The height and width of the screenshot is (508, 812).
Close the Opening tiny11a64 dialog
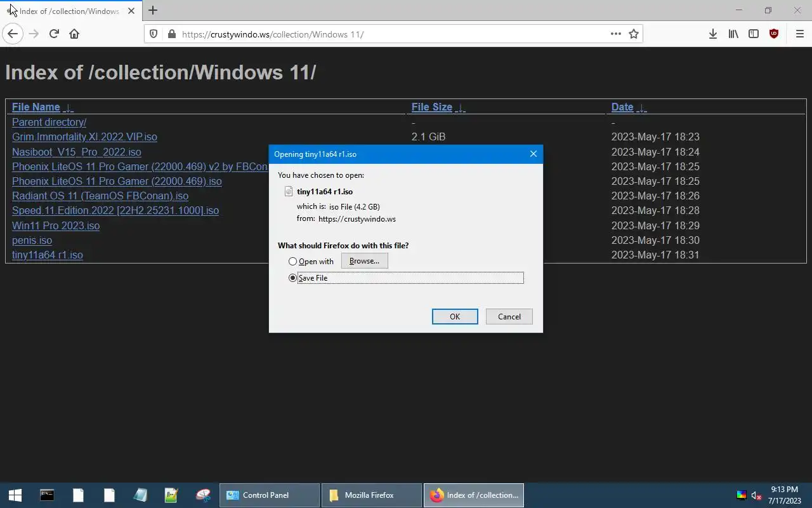(x=533, y=154)
